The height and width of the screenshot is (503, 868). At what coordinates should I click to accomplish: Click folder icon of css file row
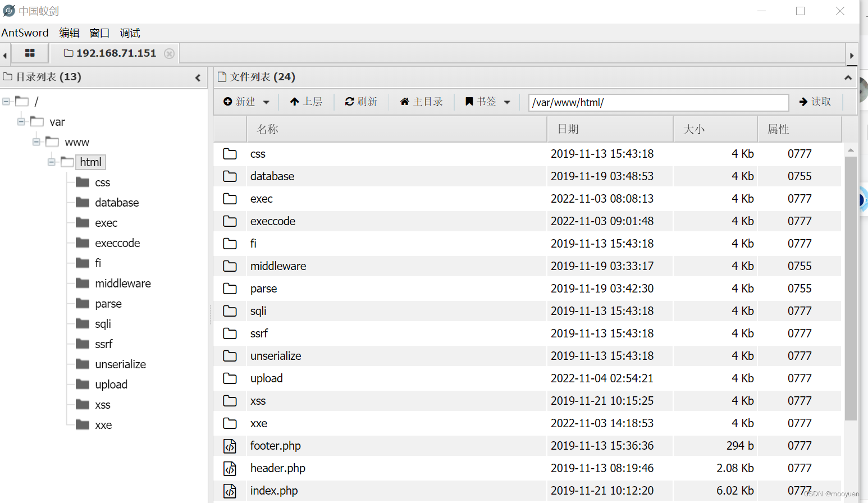(230, 154)
